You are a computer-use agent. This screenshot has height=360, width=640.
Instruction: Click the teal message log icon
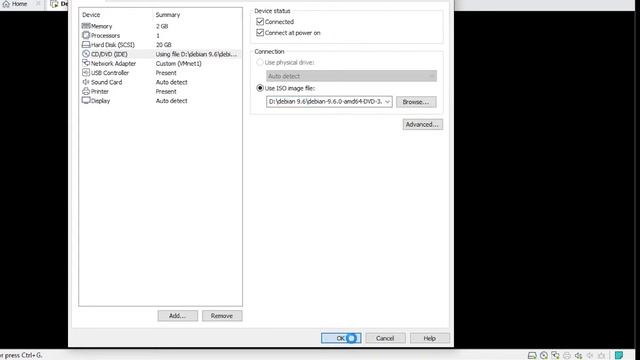click(x=619, y=355)
